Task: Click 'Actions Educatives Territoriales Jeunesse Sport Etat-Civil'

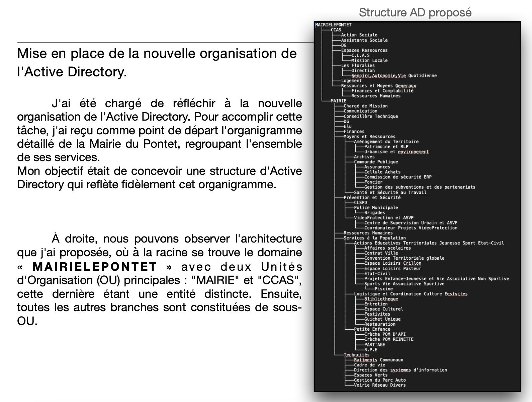Action: point(429,243)
